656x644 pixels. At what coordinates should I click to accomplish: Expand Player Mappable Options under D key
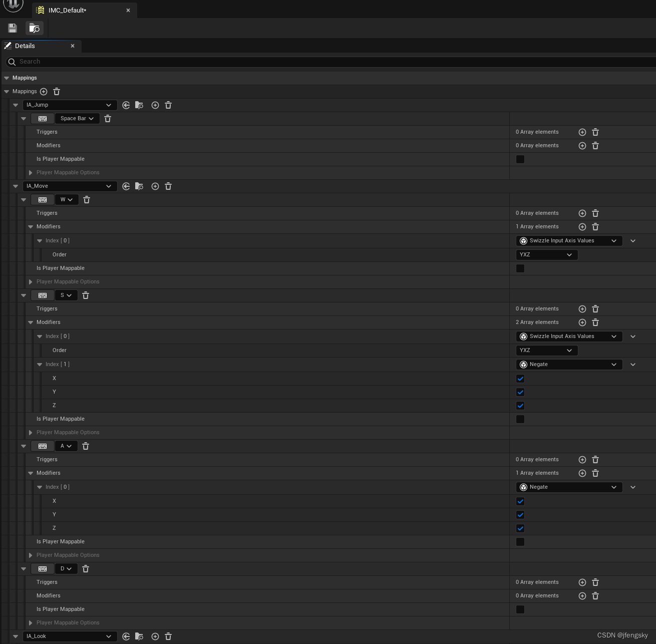pyautogui.click(x=31, y=622)
